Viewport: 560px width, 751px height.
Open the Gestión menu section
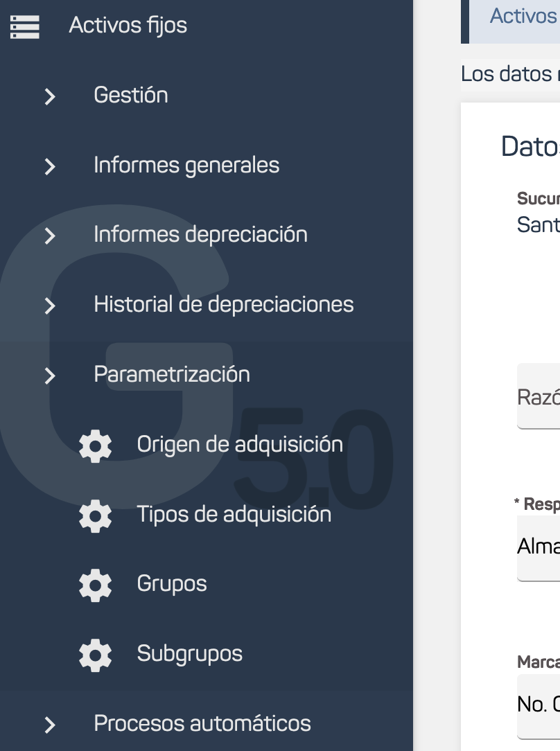131,95
